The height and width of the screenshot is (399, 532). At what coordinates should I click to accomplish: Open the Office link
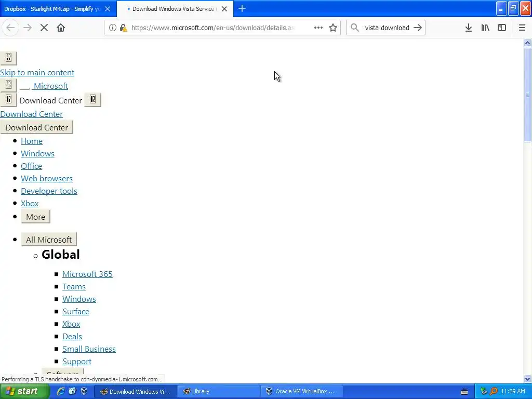(31, 166)
